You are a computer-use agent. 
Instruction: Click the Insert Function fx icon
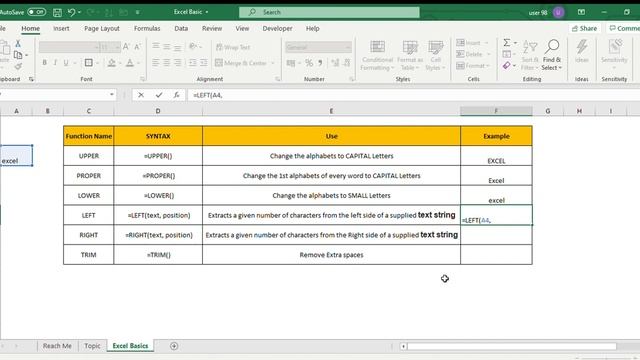click(x=176, y=95)
